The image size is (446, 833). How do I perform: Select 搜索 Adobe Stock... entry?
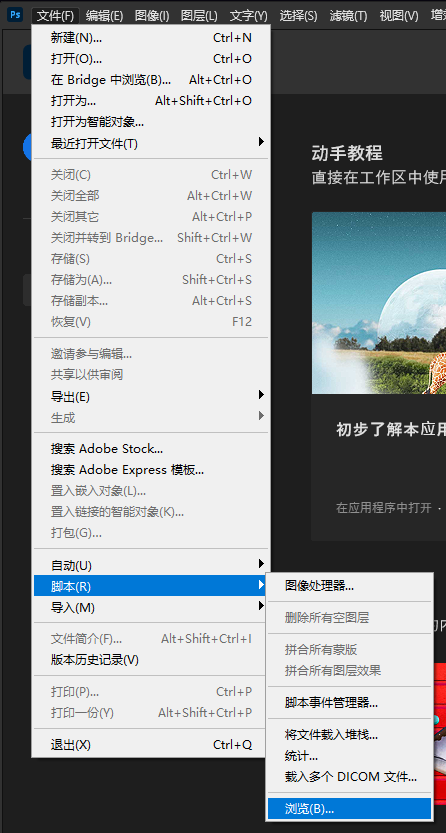pos(151,449)
